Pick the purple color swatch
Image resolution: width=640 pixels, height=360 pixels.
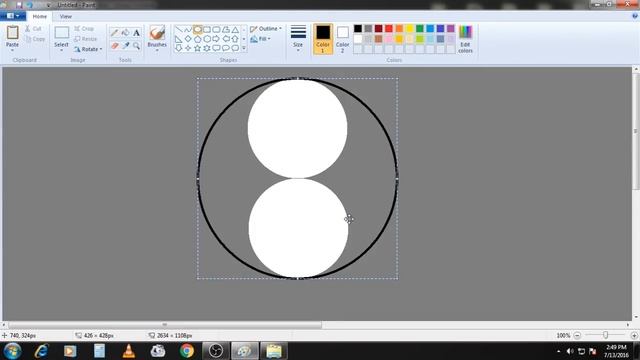pos(451,29)
